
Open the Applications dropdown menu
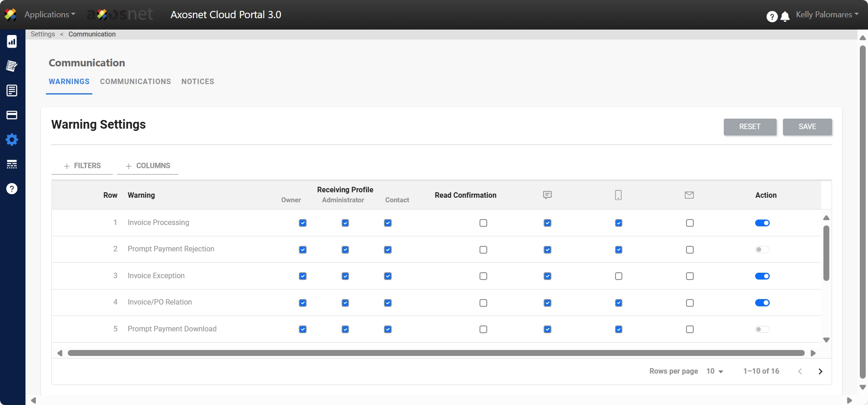point(50,15)
